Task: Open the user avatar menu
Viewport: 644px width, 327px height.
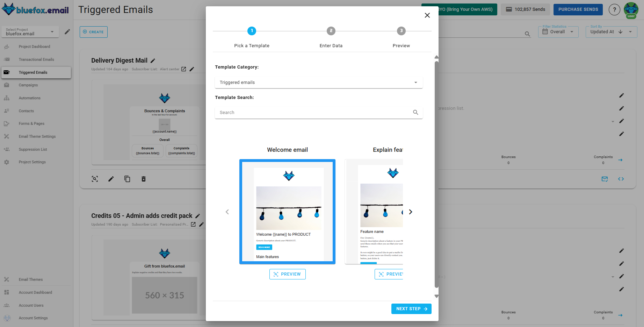Action: click(x=631, y=9)
